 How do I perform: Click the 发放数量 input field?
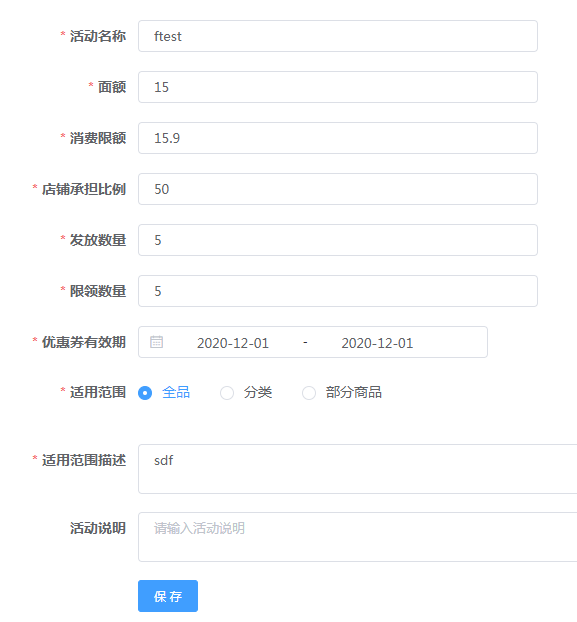[x=338, y=240]
